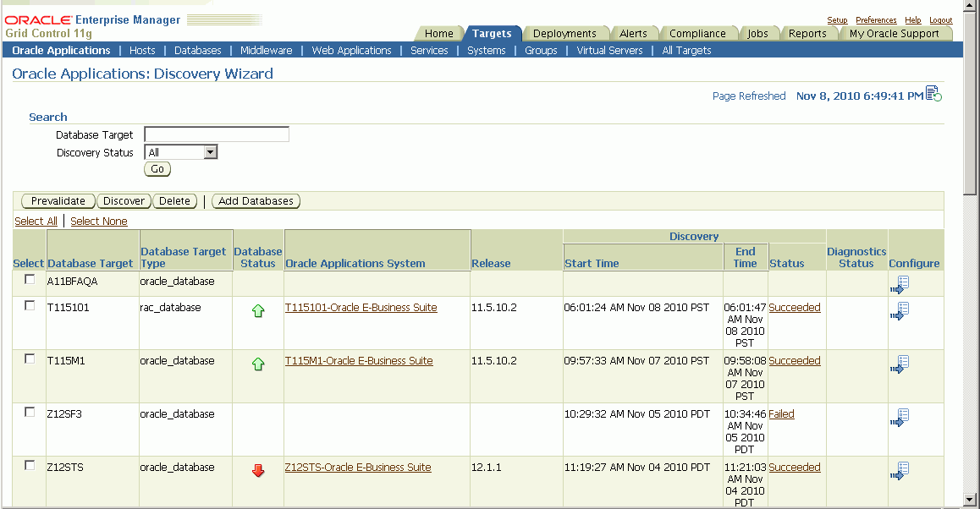Open Z12STS-Oracle E-Business Suite link
The height and width of the screenshot is (509, 980).
pos(357,468)
